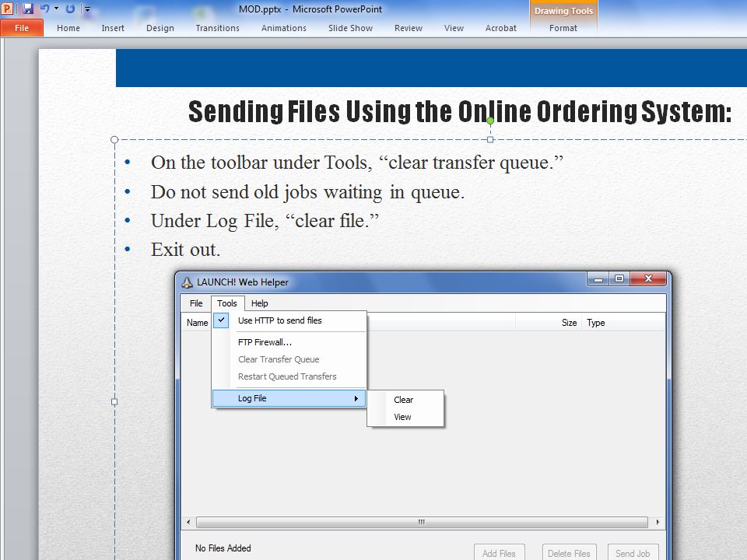The image size is (747, 560).
Task: Minimize the Web Helper window
Action: pos(598,279)
